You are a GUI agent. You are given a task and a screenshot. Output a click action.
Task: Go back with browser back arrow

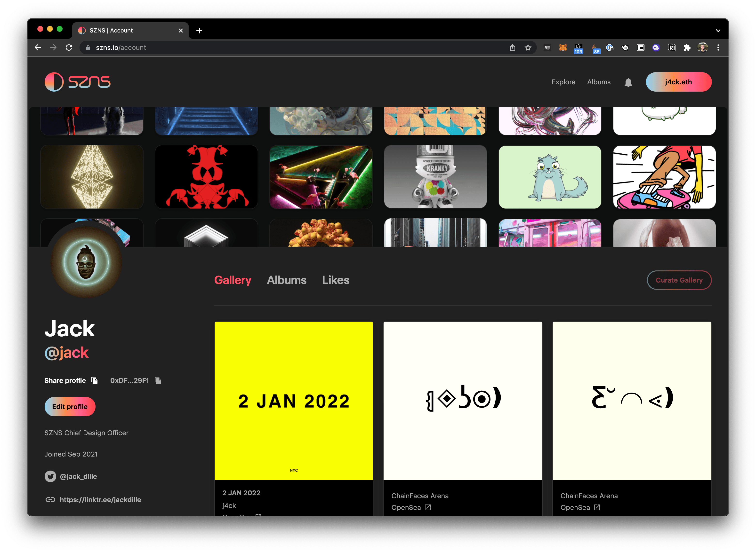click(38, 47)
